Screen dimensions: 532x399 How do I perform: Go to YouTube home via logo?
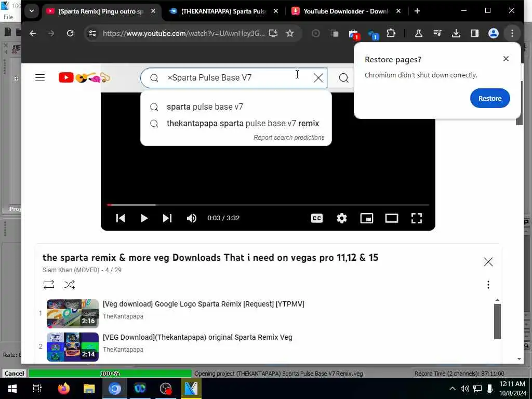[x=84, y=78]
